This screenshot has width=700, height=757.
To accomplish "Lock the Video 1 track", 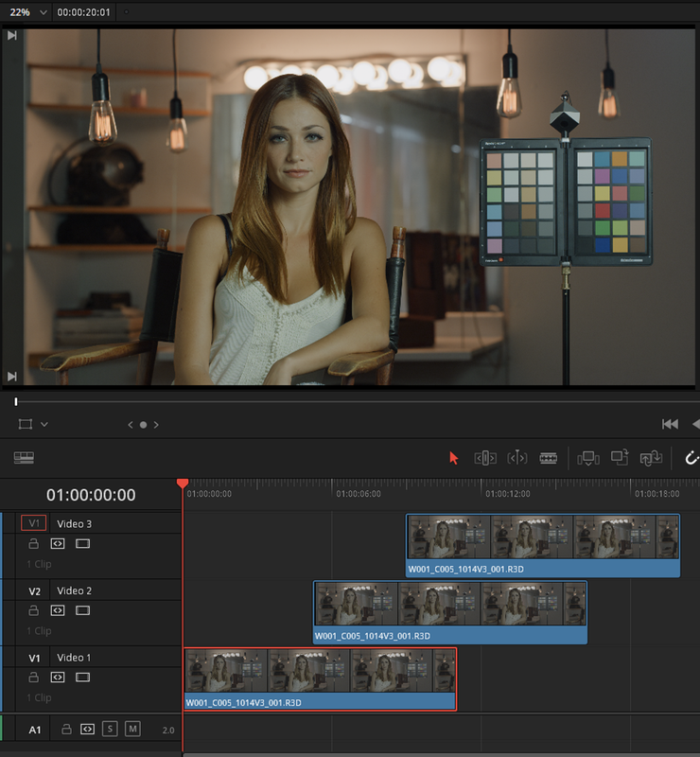I will pyautogui.click(x=33, y=677).
